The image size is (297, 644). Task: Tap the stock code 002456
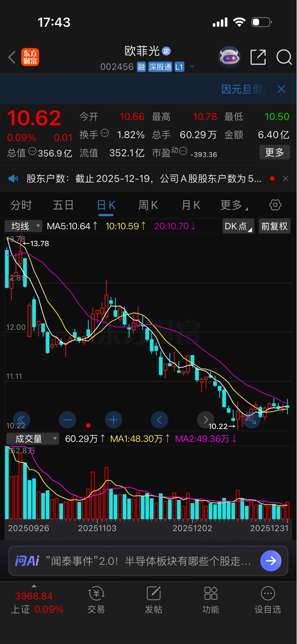pyautogui.click(x=117, y=67)
